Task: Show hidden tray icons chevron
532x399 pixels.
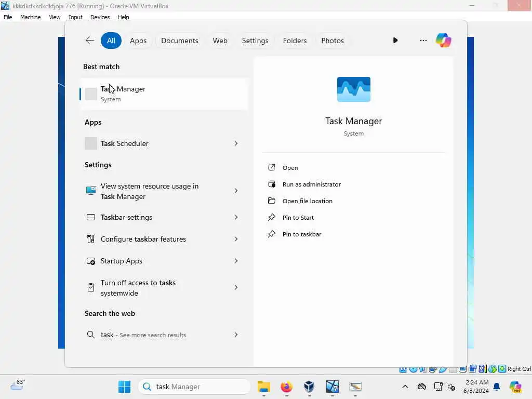Action: pos(405,387)
